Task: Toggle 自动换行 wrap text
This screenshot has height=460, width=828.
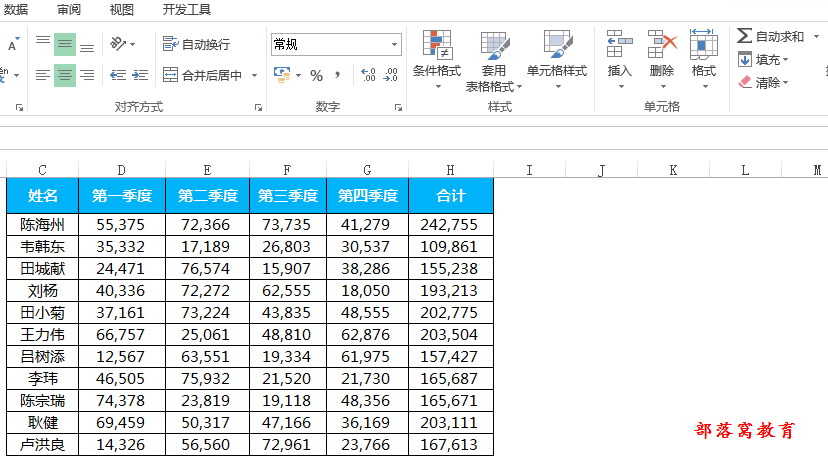Action: pyautogui.click(x=196, y=44)
